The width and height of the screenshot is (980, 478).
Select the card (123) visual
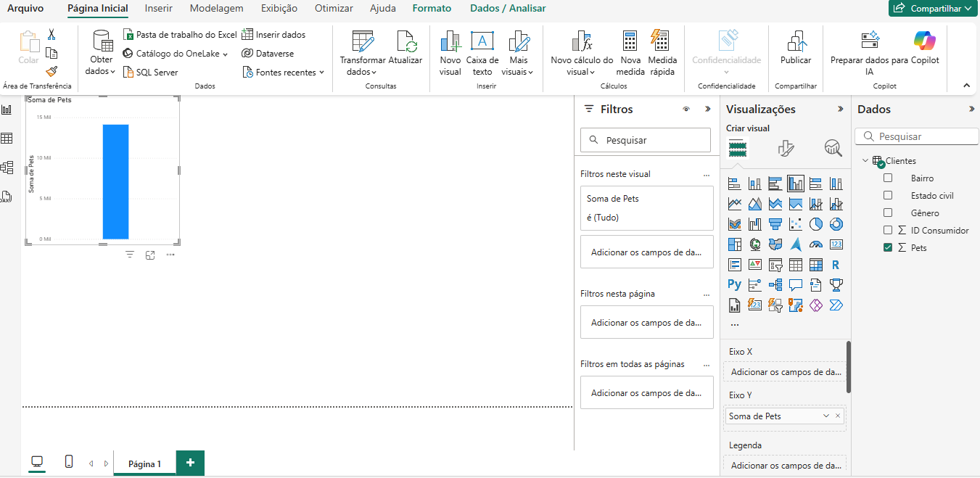[x=836, y=244]
